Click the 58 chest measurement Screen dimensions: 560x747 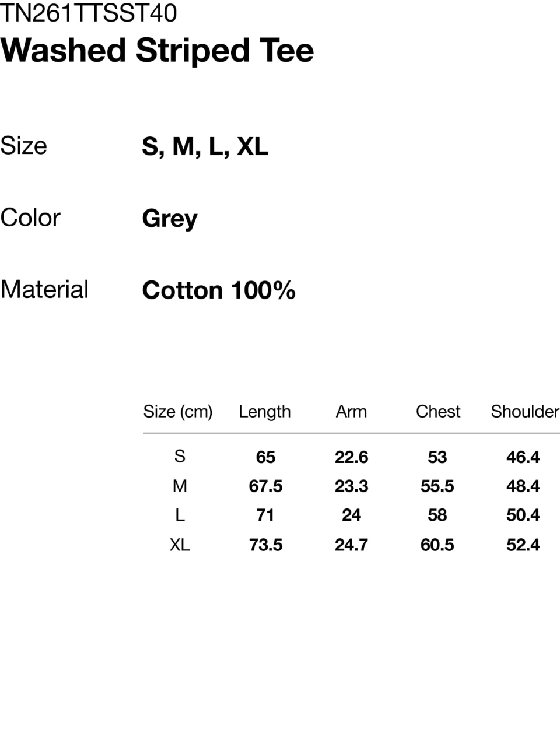(x=437, y=515)
